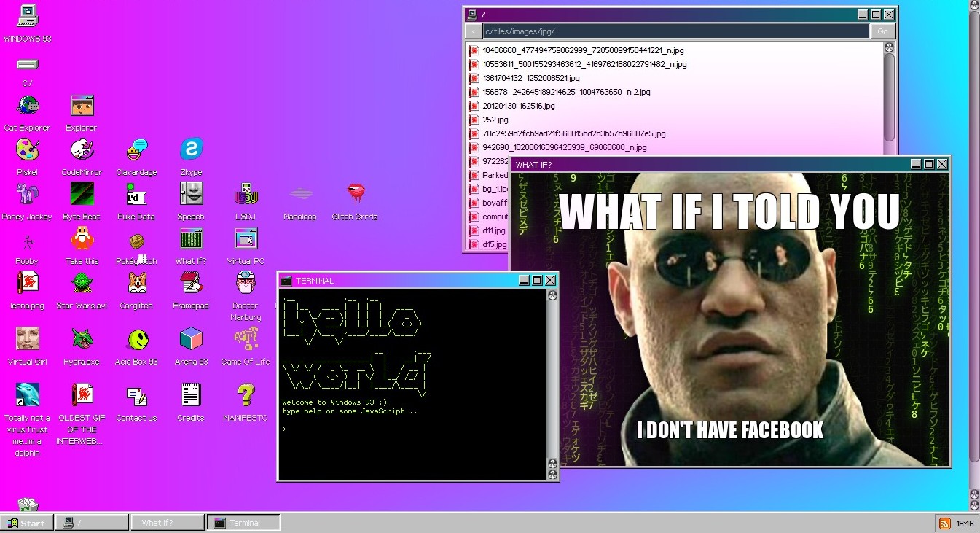Click the Go button in file explorer

click(882, 31)
